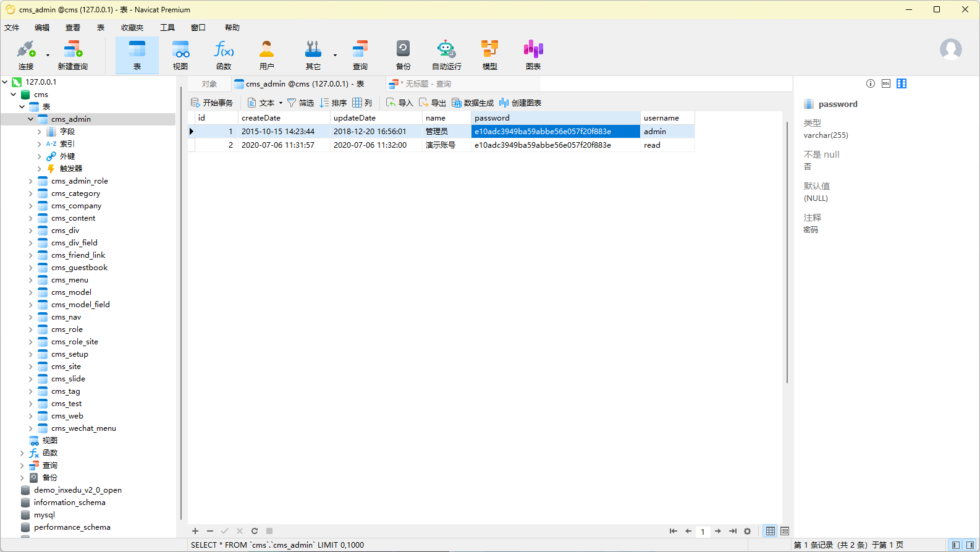Open the 文件 (File) menu
This screenshot has width=980, height=552.
[12, 27]
